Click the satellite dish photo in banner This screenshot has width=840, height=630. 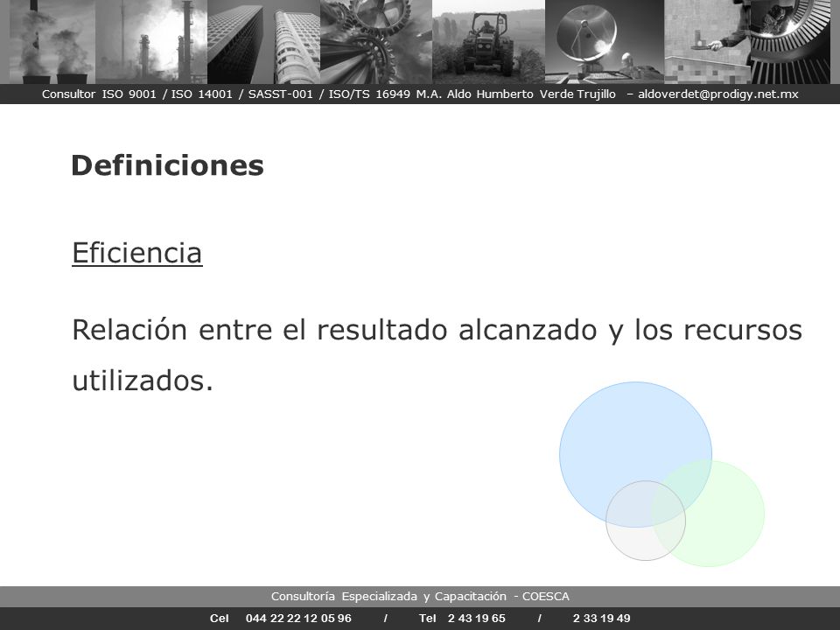point(605,42)
